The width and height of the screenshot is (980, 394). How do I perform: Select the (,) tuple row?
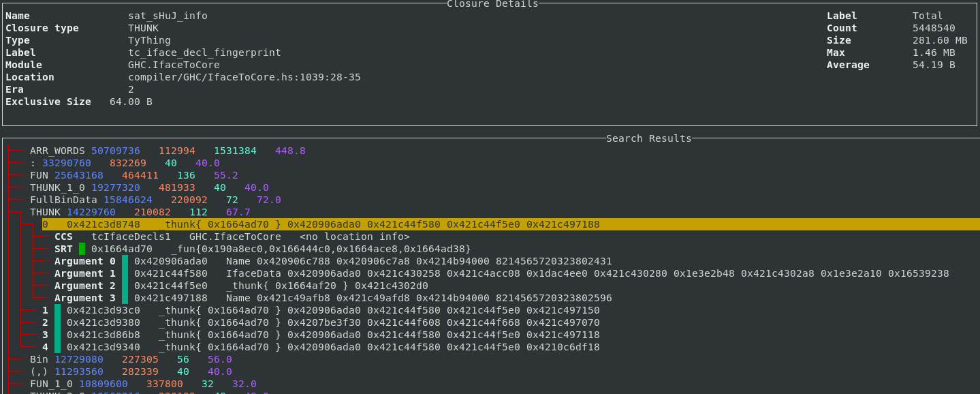tap(38, 372)
